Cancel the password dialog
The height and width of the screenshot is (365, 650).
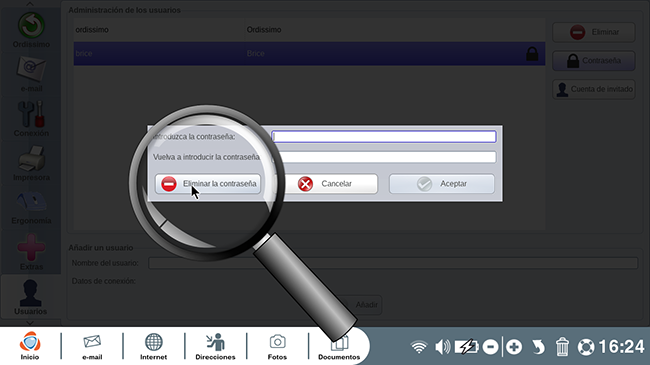pos(326,184)
